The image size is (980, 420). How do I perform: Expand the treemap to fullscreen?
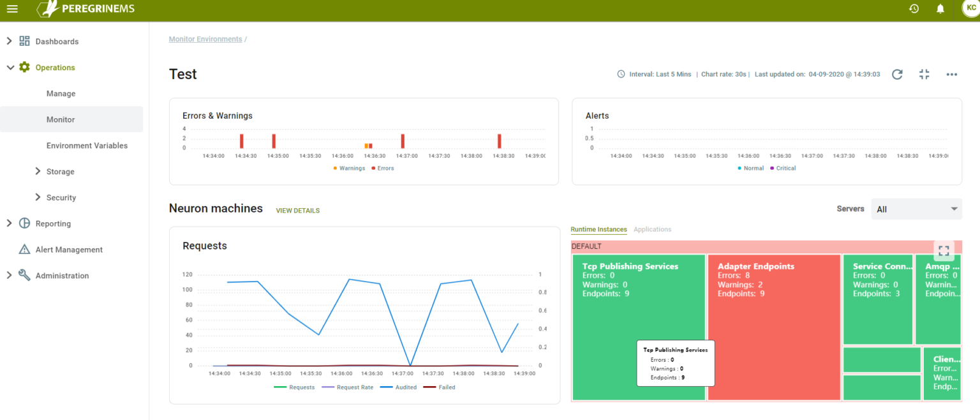944,250
